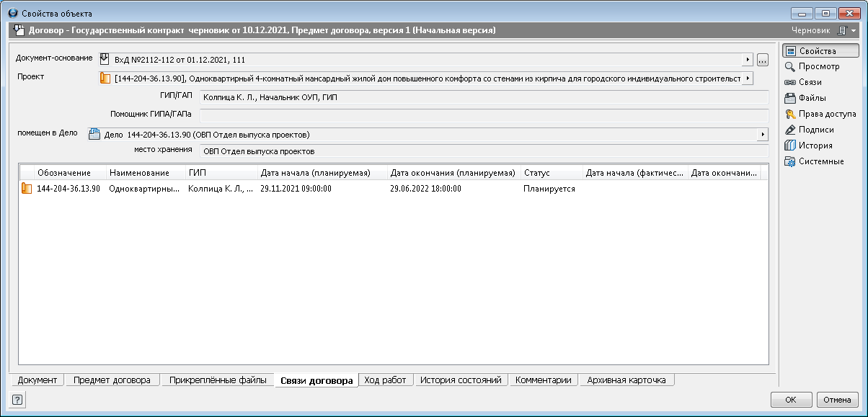868x417 pixels.
Task: Click the ellipsis browse button for Документ-основание
Action: (762, 60)
